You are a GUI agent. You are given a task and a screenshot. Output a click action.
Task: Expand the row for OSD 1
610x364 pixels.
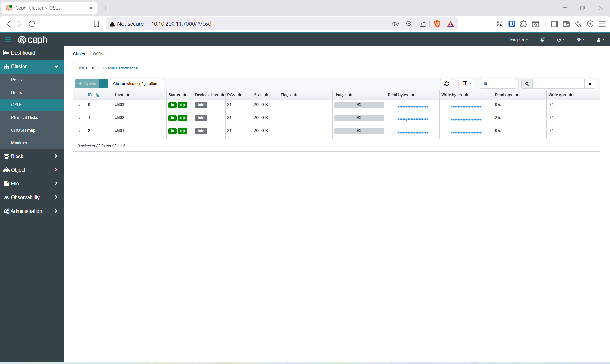(x=80, y=118)
